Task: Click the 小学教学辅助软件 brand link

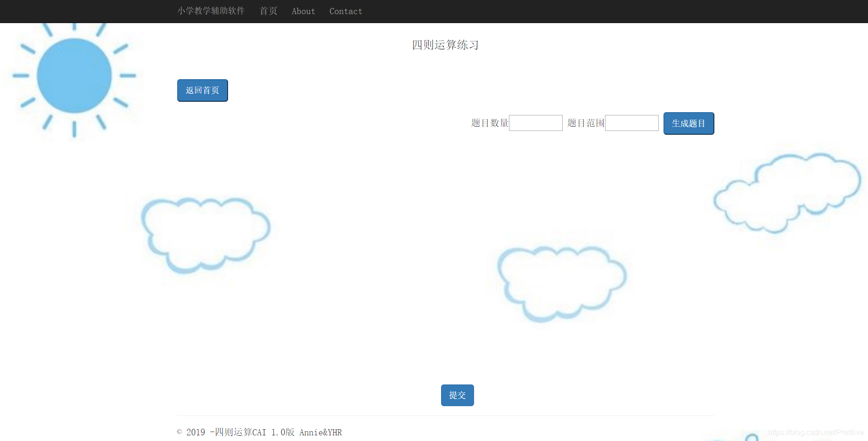Action: pyautogui.click(x=211, y=11)
